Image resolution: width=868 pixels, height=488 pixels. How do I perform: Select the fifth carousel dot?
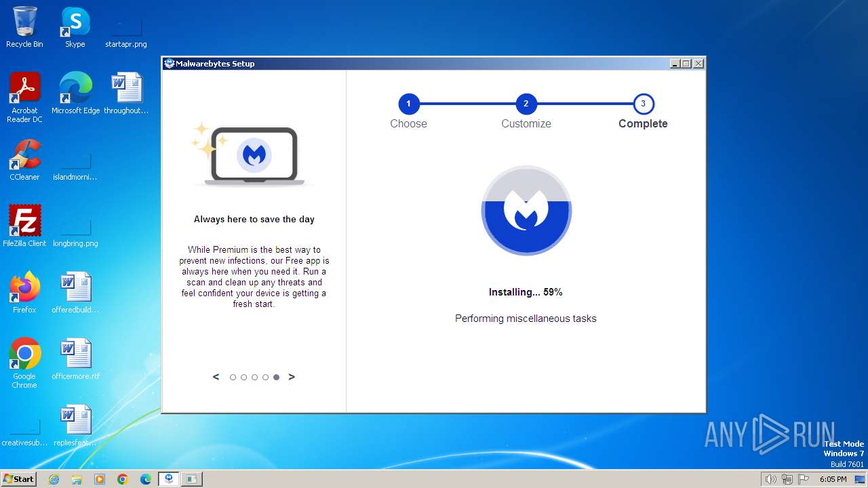276,378
